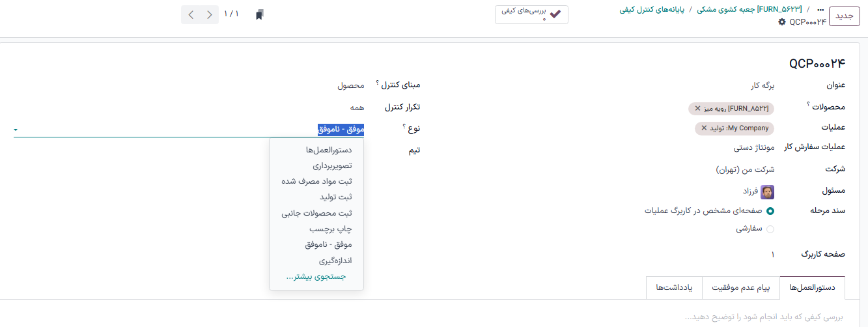The height and width of the screenshot is (327, 868).
Task: Click the breadcrumb ellipsis icon
Action: pos(820,10)
